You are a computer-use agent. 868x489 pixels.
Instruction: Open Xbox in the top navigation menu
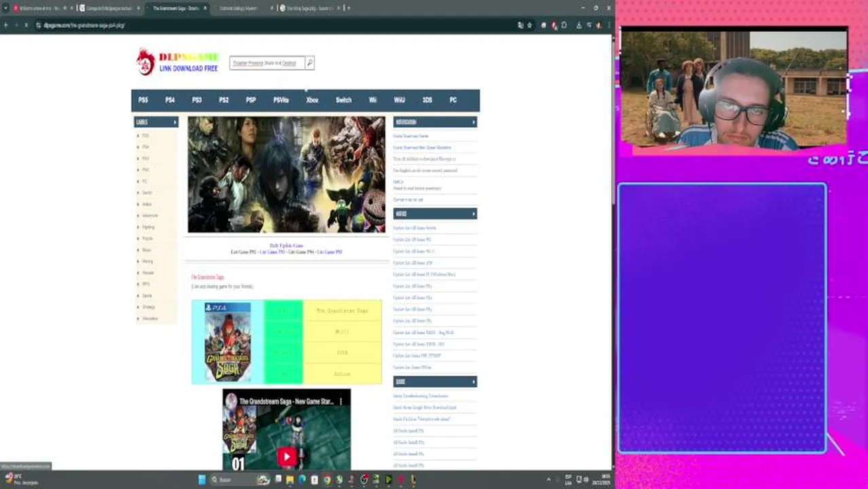click(312, 100)
